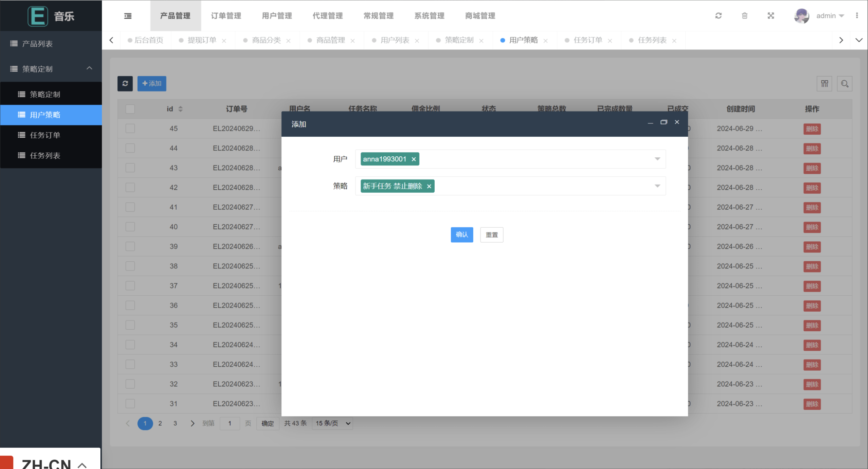The width and height of the screenshot is (868, 469).
Task: Toggle fullscreen with the expand icon
Action: coord(771,16)
